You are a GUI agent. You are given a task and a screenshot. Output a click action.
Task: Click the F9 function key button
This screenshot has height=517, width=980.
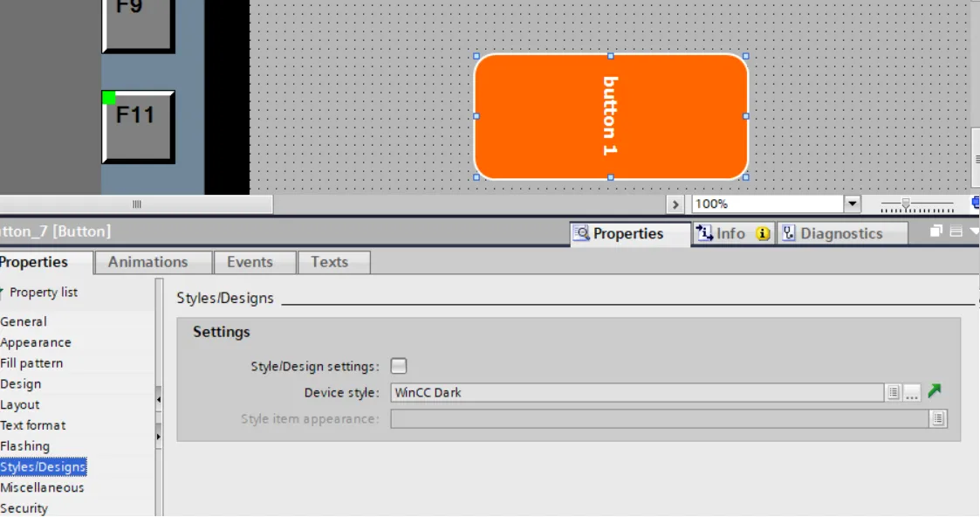point(138,25)
